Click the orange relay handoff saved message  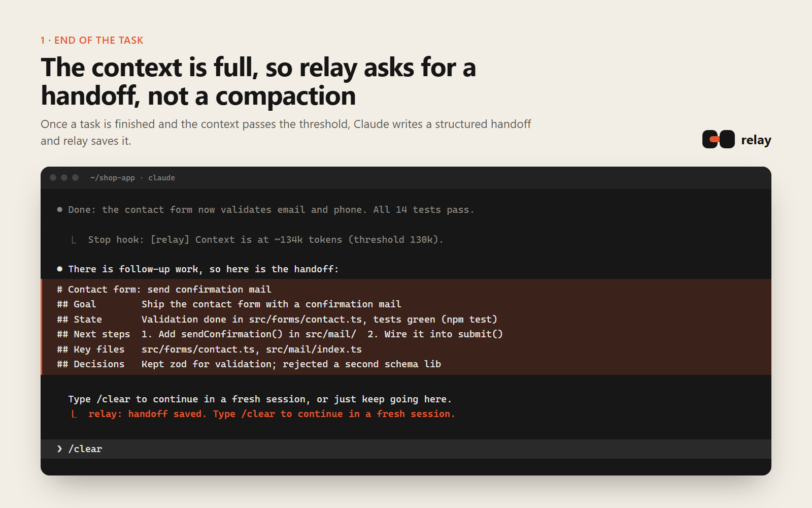272,414
